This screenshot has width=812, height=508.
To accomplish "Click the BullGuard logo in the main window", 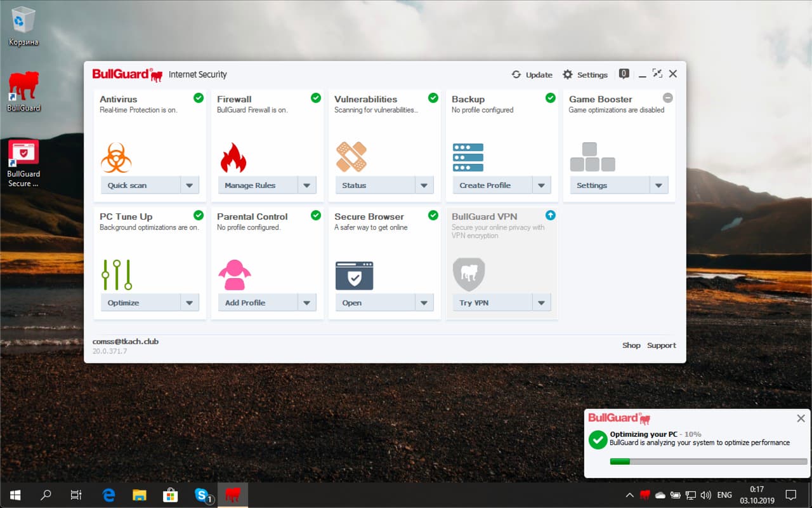I will pyautogui.click(x=128, y=74).
